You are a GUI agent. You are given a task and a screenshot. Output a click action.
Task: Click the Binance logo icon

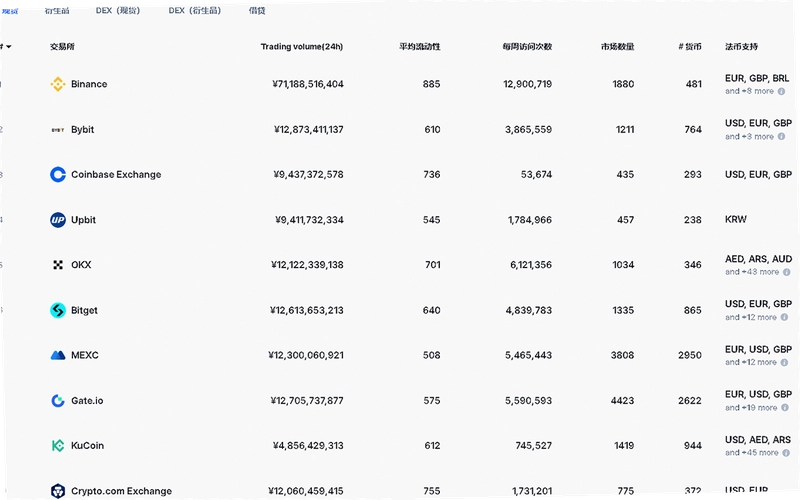point(58,84)
